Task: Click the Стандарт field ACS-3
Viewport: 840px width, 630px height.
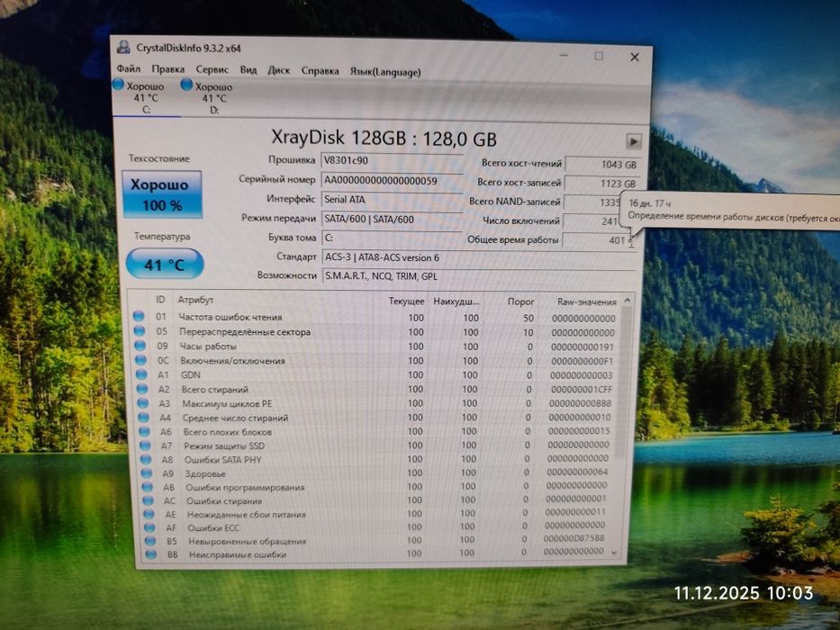Action: pos(478,257)
